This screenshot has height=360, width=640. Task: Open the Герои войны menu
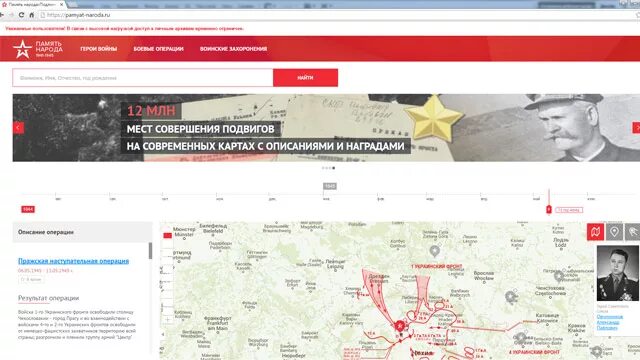point(98,49)
